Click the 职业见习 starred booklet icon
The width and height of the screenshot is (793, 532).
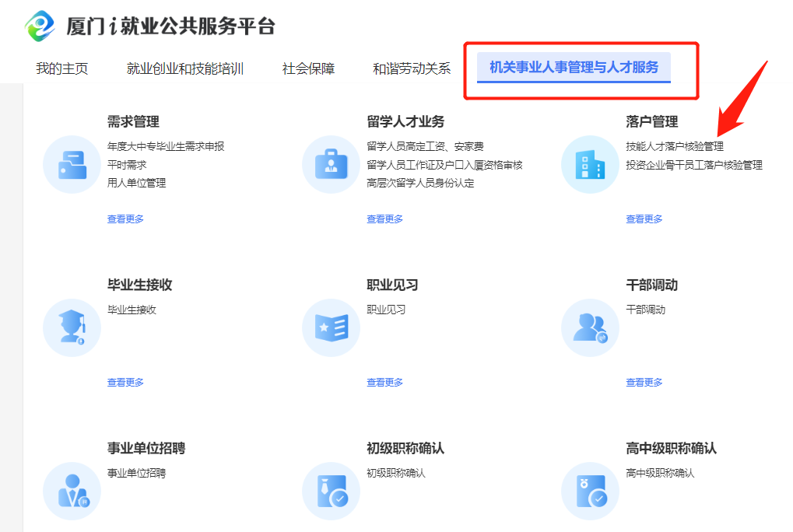pyautogui.click(x=332, y=328)
